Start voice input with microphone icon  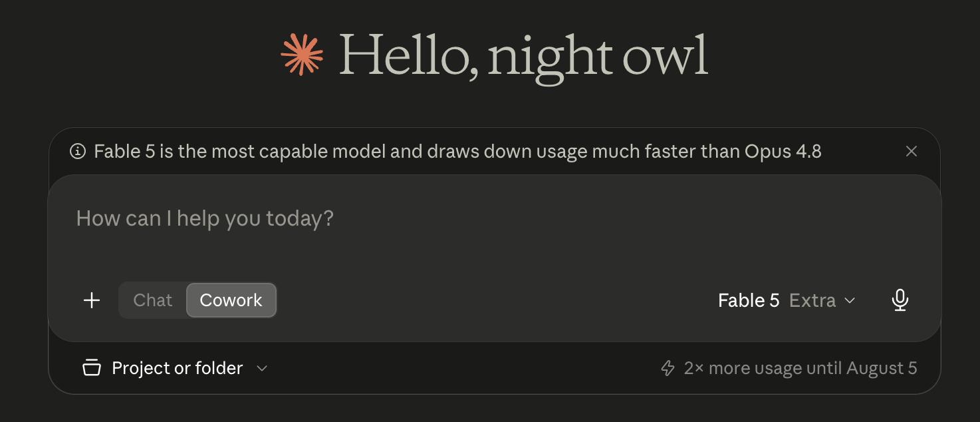click(x=900, y=300)
